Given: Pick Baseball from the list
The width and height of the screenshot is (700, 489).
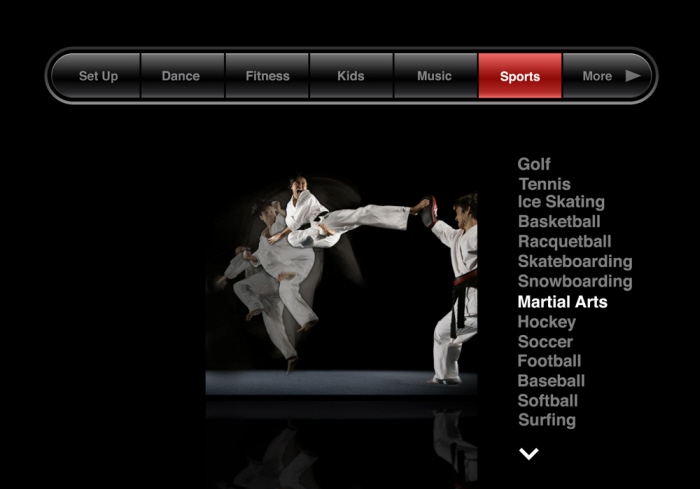Looking at the screenshot, I should click(551, 381).
